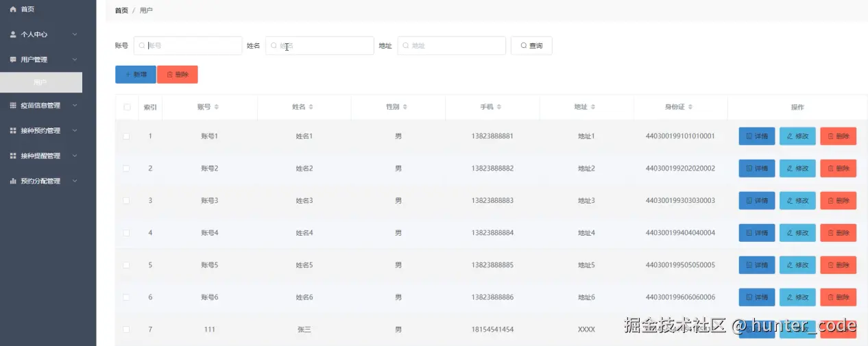Click the search icon inside 地址 field
The image size is (868, 346).
(x=405, y=46)
